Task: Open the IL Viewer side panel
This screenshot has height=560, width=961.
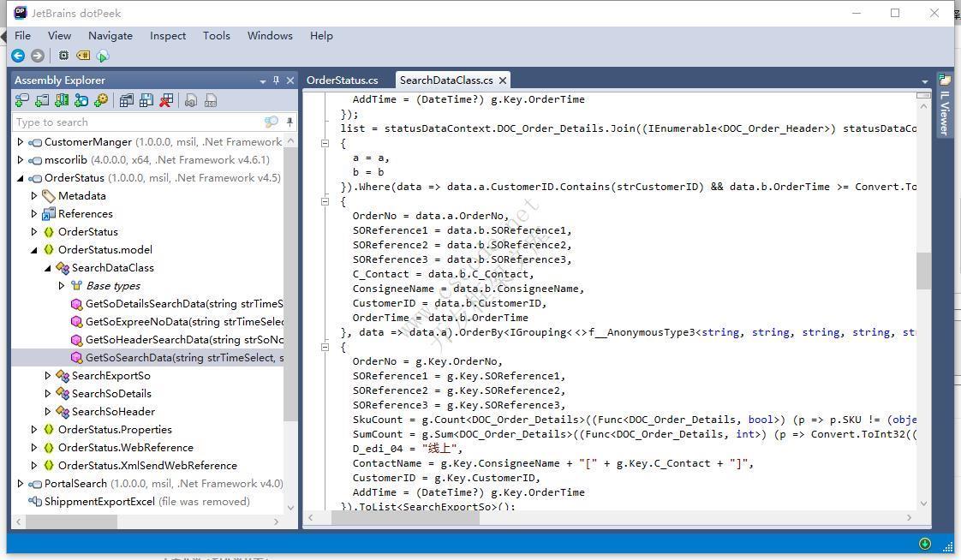Action: tap(945, 107)
